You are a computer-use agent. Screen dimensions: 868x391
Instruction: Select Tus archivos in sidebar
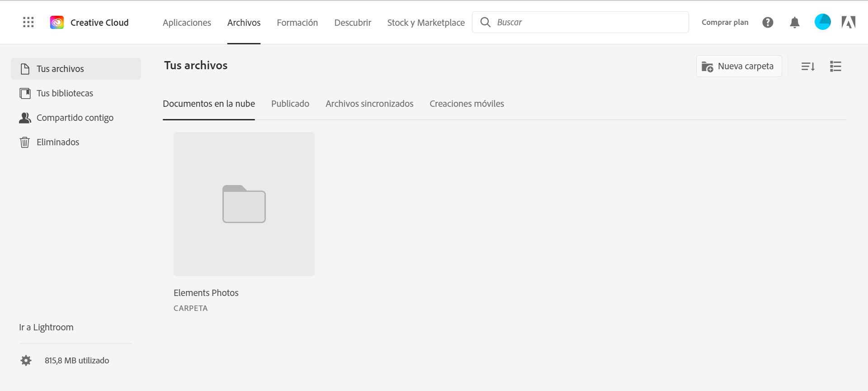76,69
